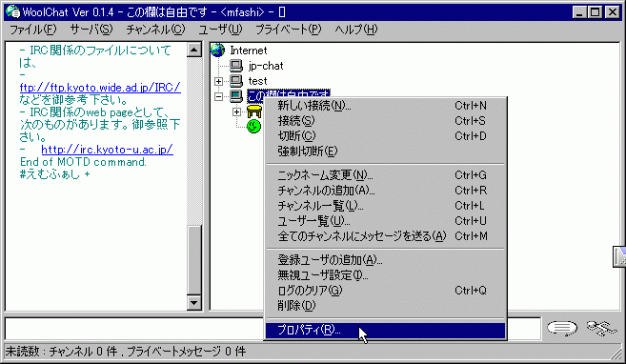Choose ニックネーム変更(N)... menu entry
Viewport: 626px width, 364px height.
click(x=385, y=175)
